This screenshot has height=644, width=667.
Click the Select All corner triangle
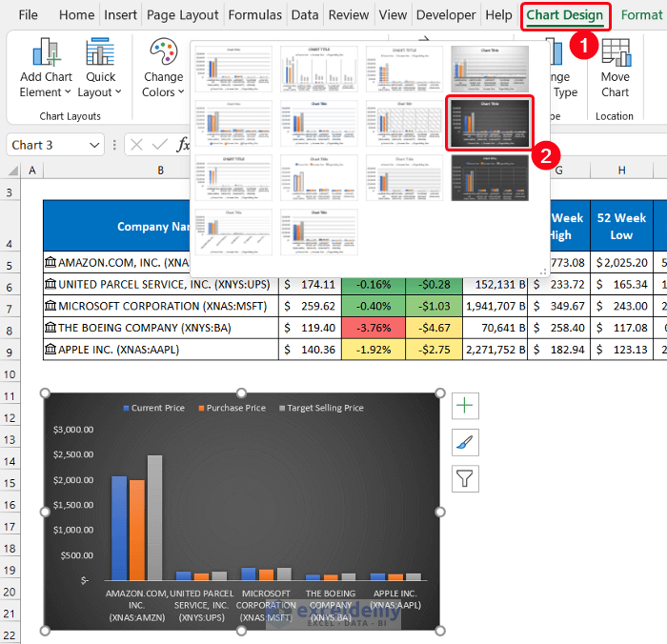(x=12, y=171)
